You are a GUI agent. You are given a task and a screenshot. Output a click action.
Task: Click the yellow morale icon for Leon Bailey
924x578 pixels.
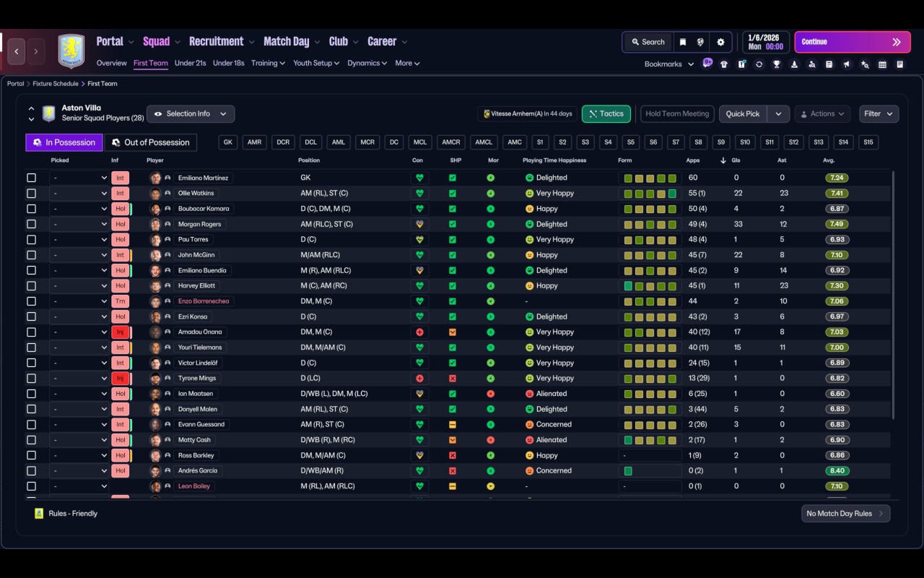pyautogui.click(x=491, y=486)
